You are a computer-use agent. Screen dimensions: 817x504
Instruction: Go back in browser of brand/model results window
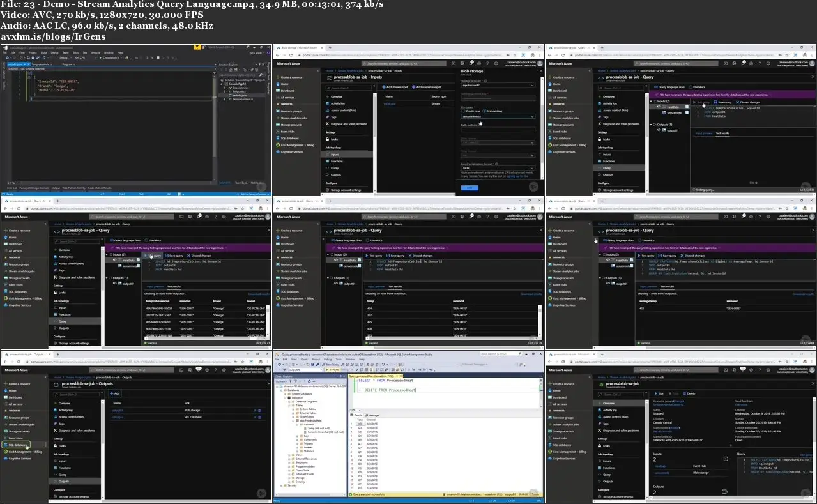click(5, 208)
